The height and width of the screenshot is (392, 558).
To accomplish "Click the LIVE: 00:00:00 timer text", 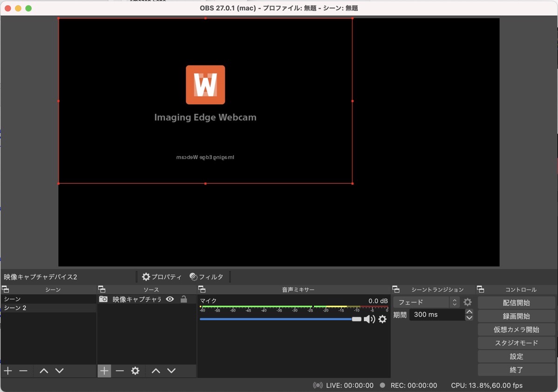I will 350,385.
